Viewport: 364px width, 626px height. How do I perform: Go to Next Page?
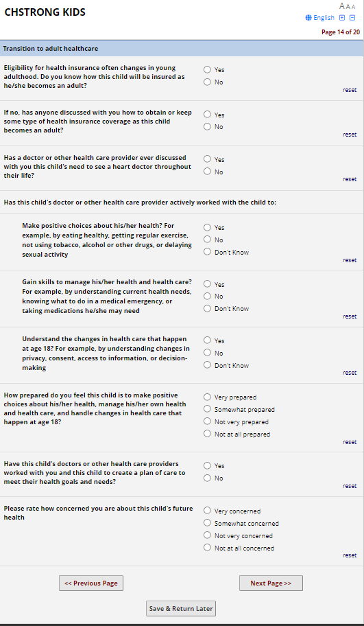point(271,583)
